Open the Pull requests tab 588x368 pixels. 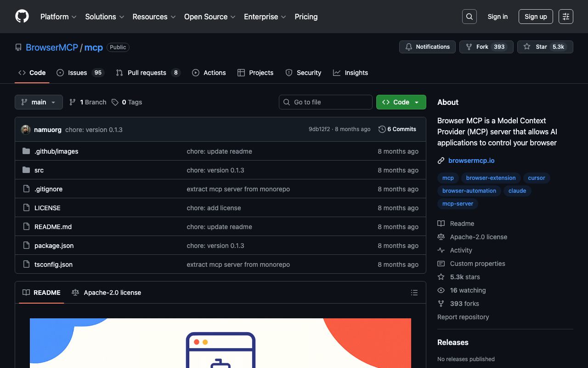tap(147, 73)
